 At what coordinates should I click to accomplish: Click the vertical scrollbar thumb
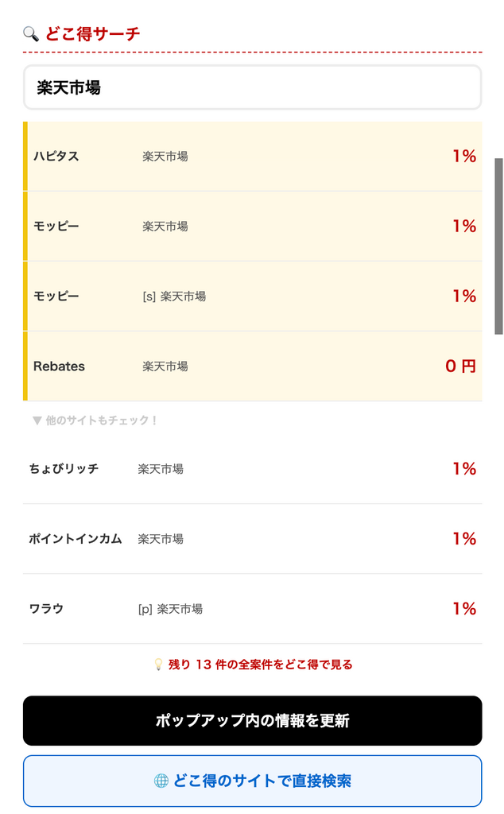point(498,246)
